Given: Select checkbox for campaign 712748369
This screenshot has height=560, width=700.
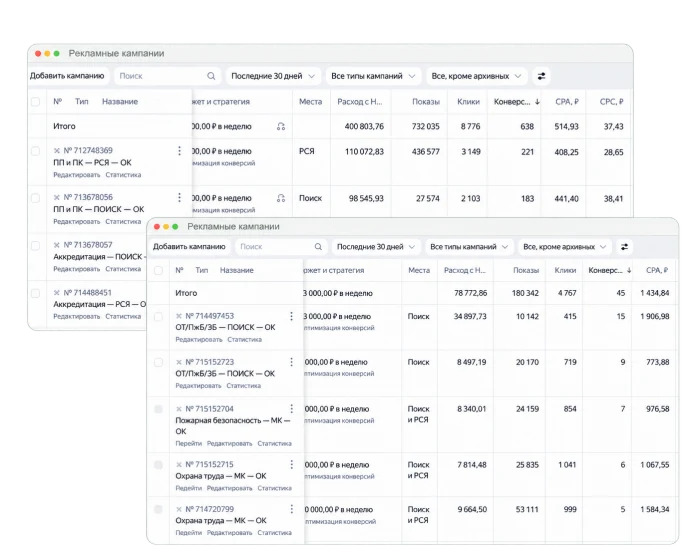Looking at the screenshot, I should (35, 151).
